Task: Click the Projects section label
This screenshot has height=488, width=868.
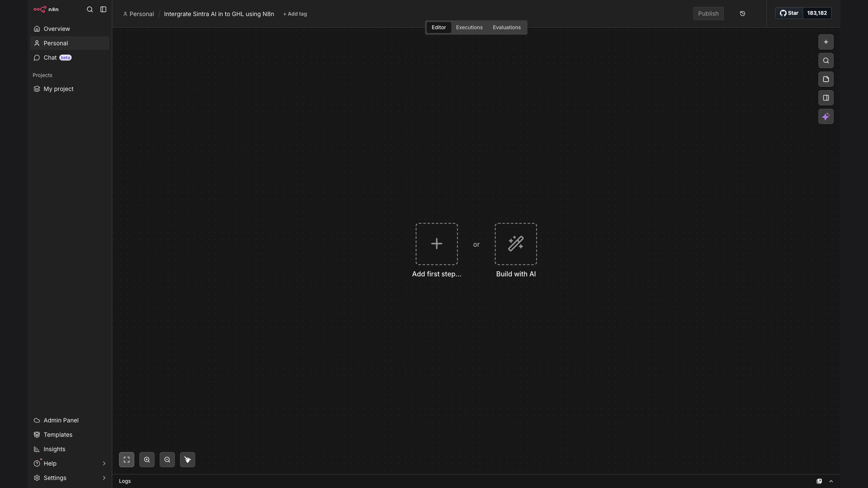Action: [x=42, y=75]
